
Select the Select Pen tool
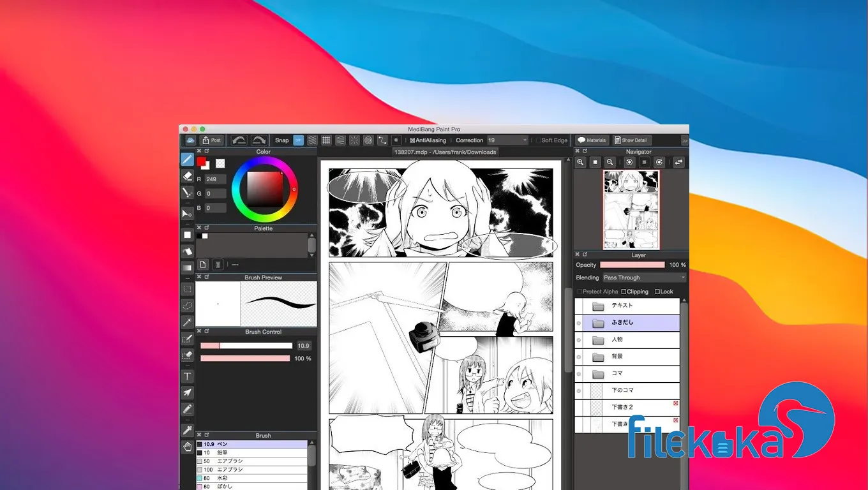(187, 339)
